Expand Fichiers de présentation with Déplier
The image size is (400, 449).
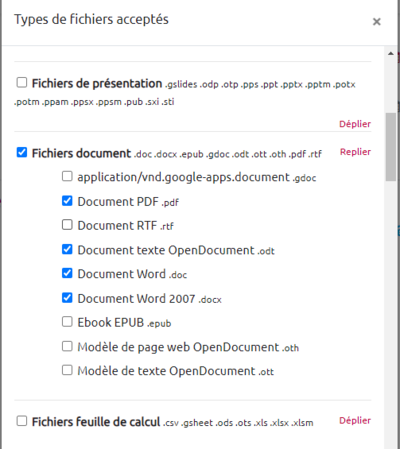[355, 124]
